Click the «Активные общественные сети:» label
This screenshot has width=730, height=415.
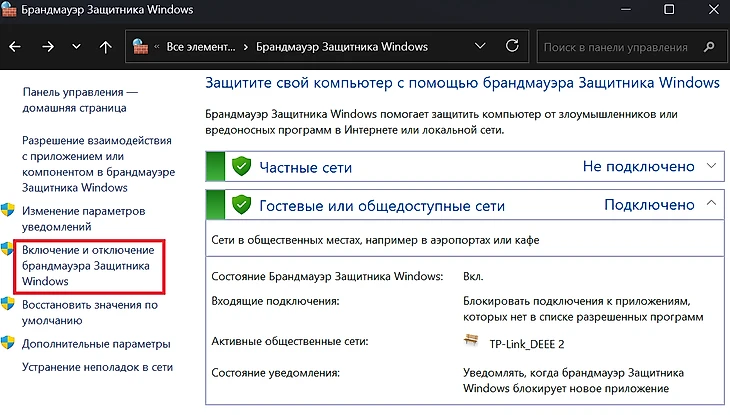pyautogui.click(x=290, y=341)
